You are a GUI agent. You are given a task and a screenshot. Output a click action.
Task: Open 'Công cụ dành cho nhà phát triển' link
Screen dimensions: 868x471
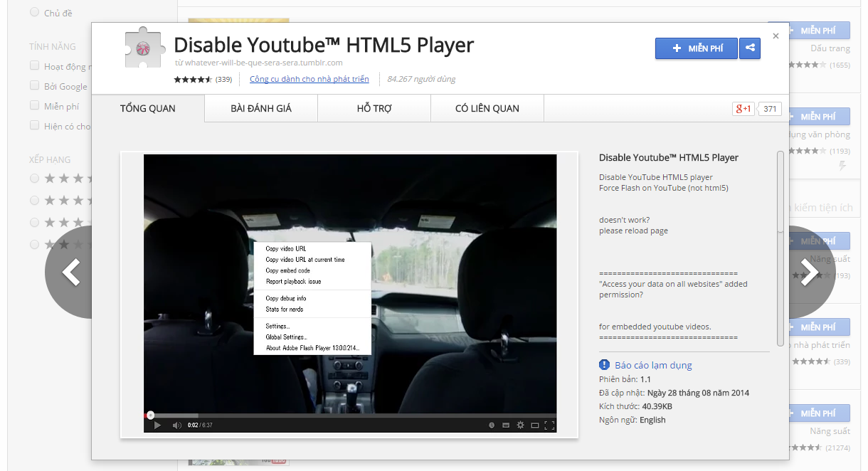pyautogui.click(x=309, y=79)
